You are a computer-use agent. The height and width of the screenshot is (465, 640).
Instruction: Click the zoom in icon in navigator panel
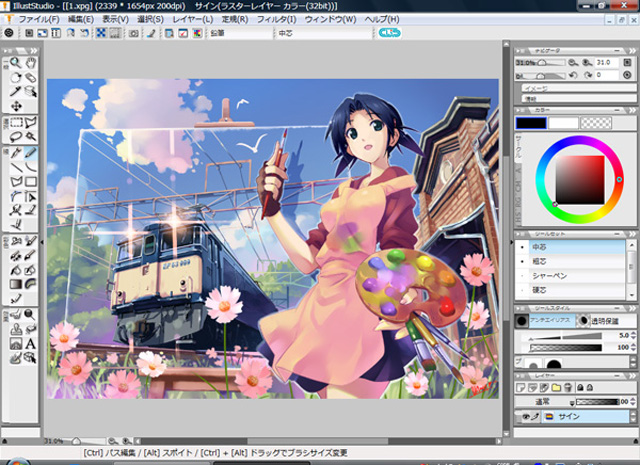click(587, 62)
